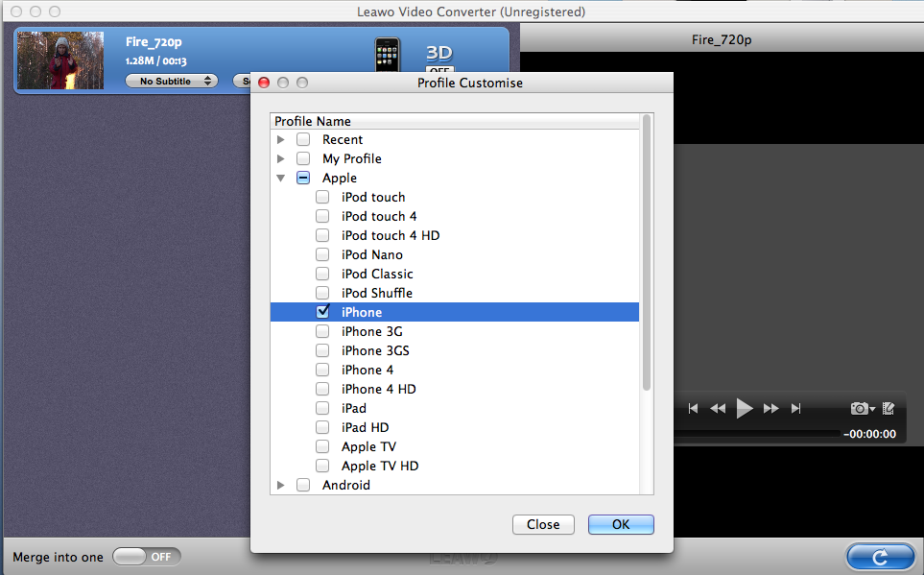The width and height of the screenshot is (924, 575).
Task: Toggle the Apple group checkbox
Action: [303, 179]
